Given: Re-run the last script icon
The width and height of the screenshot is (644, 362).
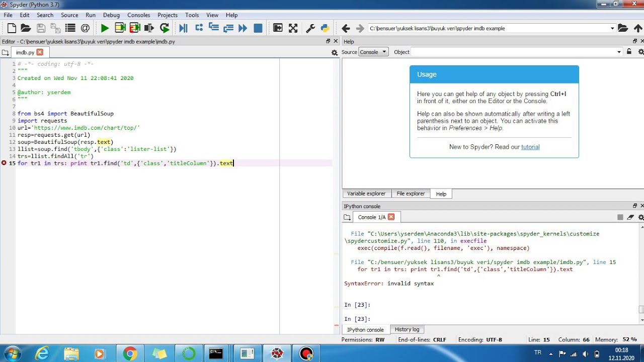Looking at the screenshot, I should pyautogui.click(x=165, y=28).
